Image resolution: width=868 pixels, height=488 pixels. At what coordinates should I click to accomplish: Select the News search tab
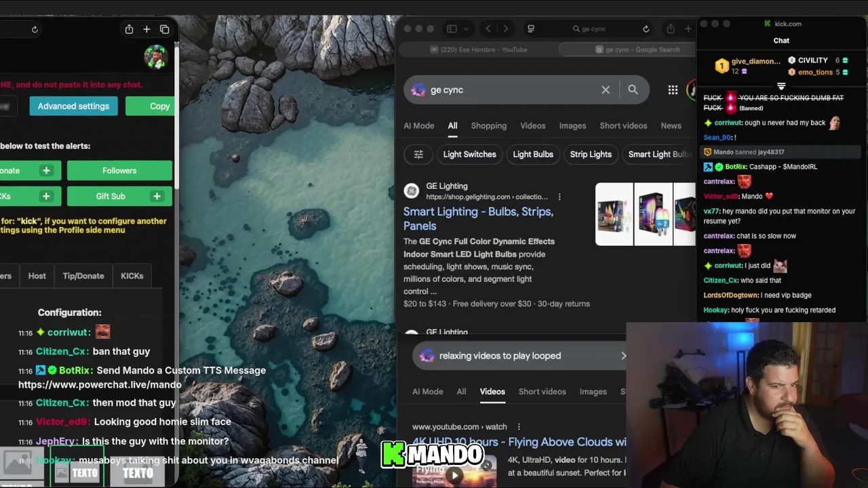point(671,126)
